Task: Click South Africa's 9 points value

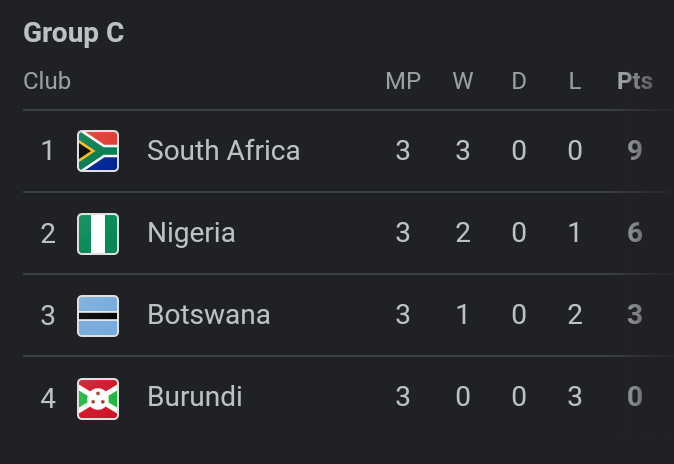Action: [634, 151]
